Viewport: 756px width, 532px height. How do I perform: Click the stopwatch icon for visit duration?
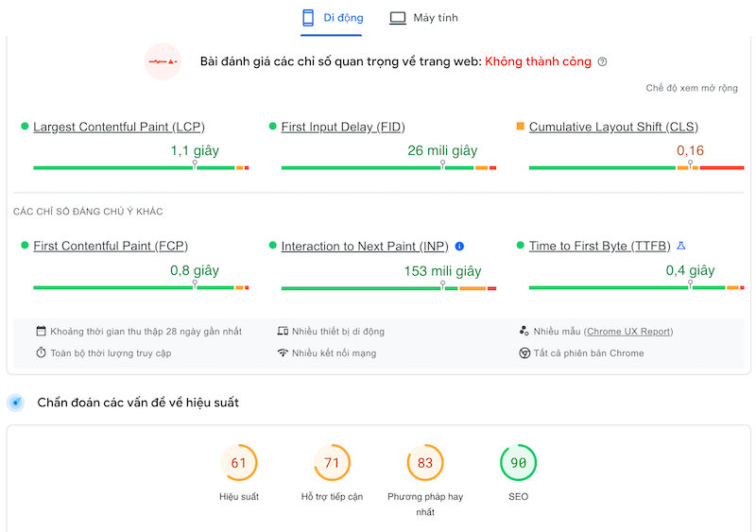point(42,353)
